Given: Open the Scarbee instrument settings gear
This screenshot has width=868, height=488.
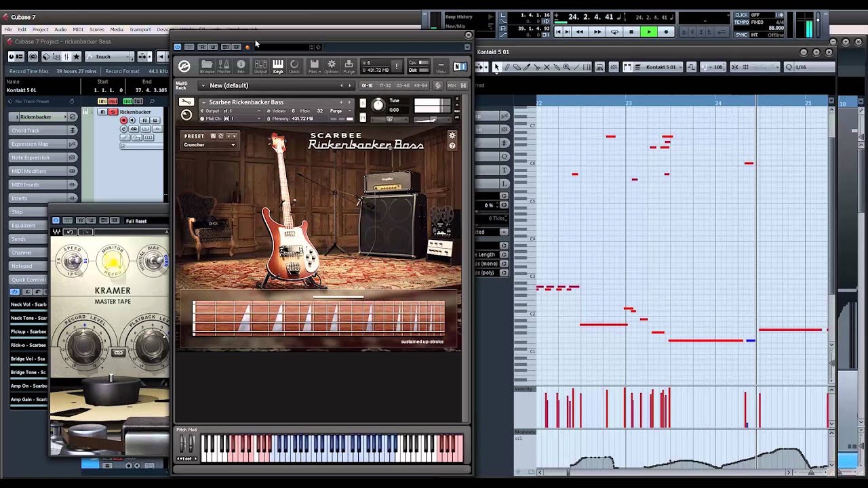Looking at the screenshot, I should click(x=452, y=136).
